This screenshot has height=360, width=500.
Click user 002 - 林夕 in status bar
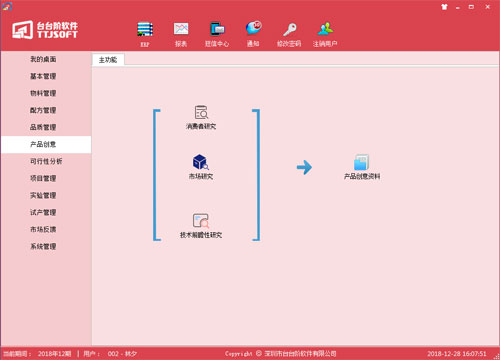coord(122,354)
